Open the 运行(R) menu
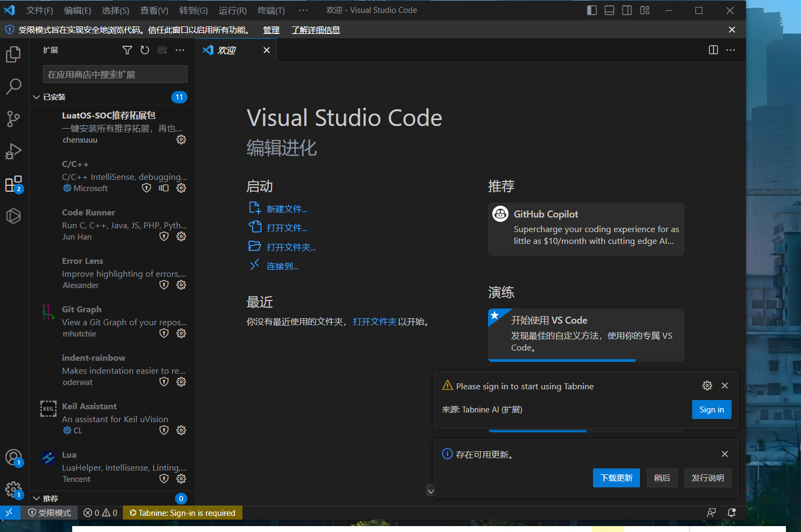The height and width of the screenshot is (532, 801). pos(233,10)
